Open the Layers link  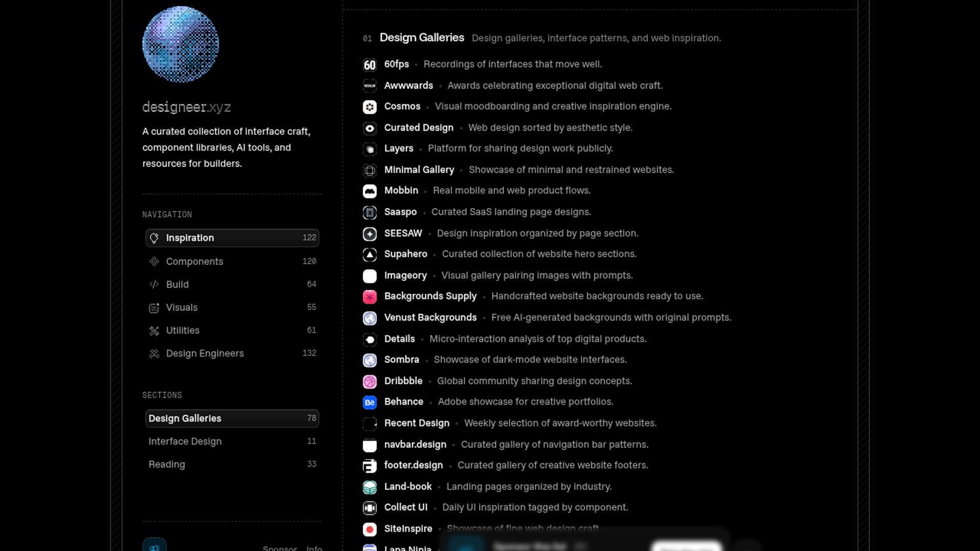click(x=399, y=148)
